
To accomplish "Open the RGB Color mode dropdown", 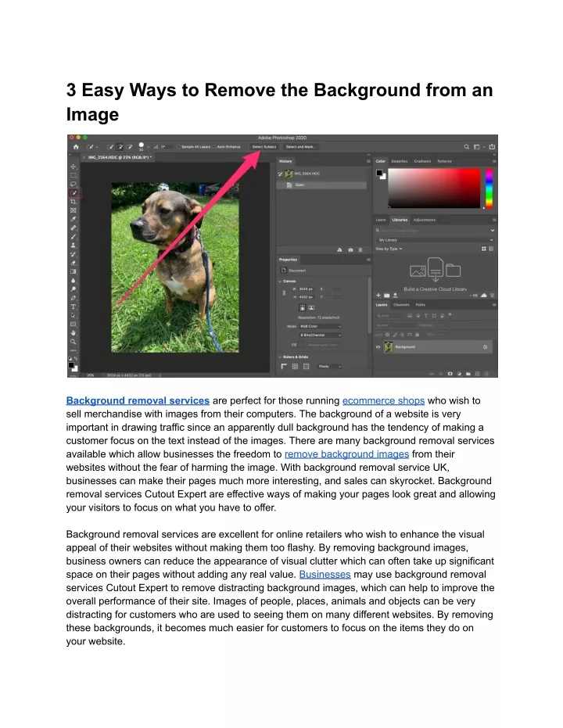I will [321, 326].
